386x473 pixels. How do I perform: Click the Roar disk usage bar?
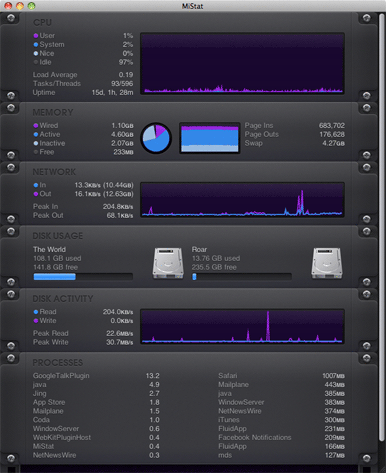click(x=242, y=277)
